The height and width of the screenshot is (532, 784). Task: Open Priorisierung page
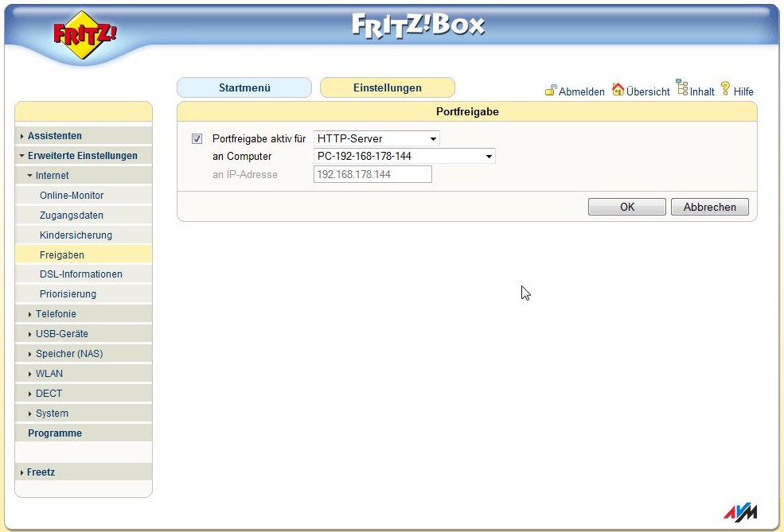click(84, 294)
